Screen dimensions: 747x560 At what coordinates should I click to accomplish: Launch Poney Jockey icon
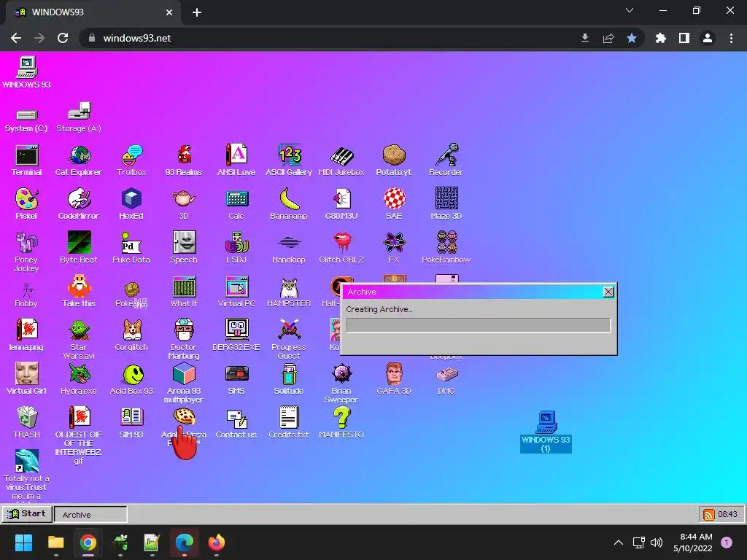click(26, 252)
